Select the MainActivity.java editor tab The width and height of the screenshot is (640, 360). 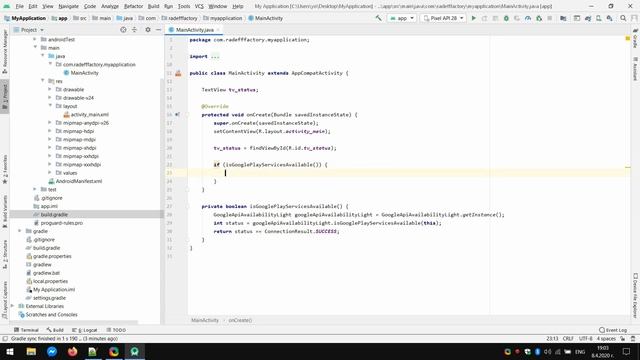[x=193, y=30]
